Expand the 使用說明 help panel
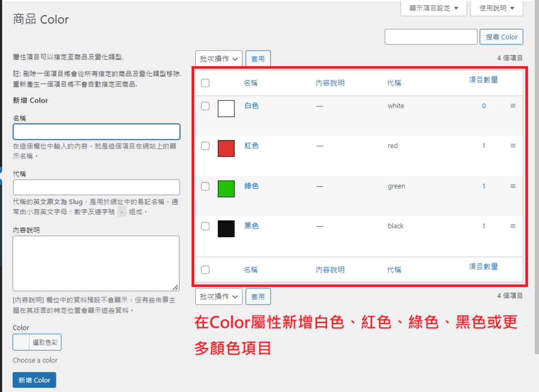 pos(496,8)
